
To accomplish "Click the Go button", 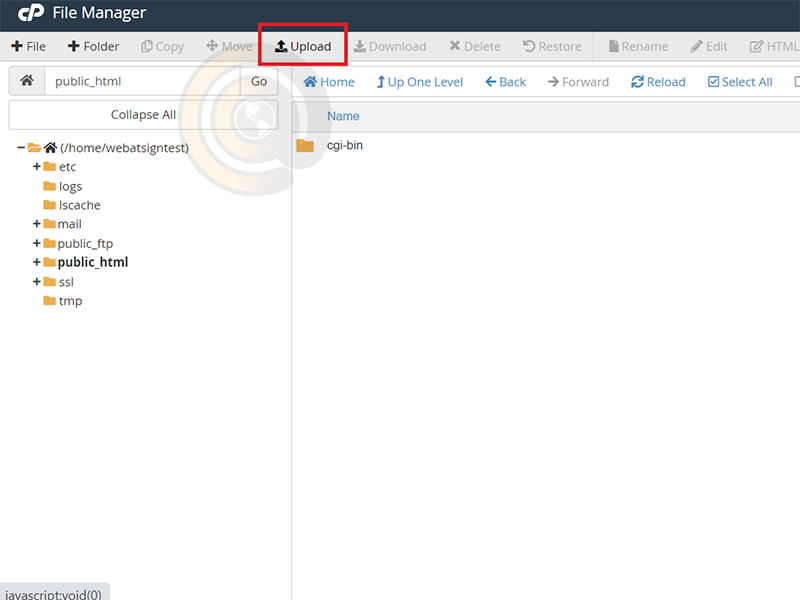I will pyautogui.click(x=259, y=81).
